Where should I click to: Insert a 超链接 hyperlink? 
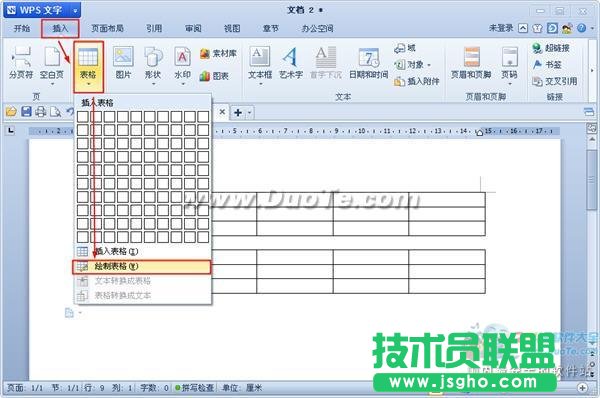551,48
